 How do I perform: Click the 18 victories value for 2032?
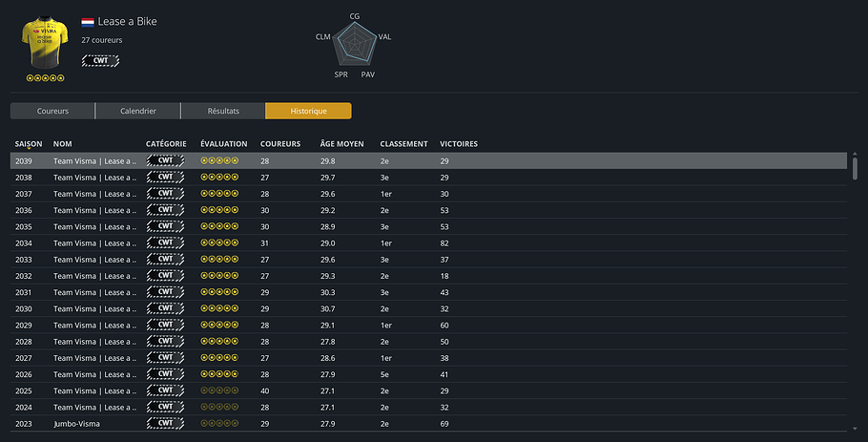[x=444, y=276]
